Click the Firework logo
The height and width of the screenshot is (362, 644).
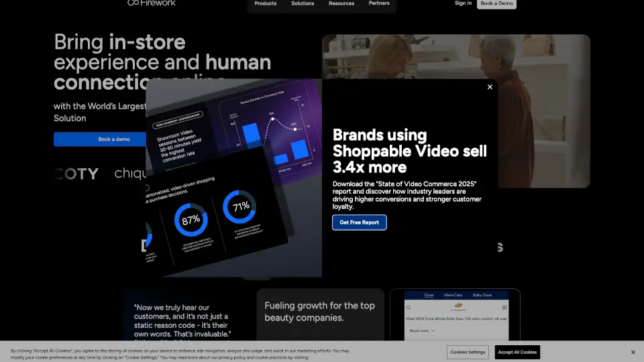point(151,3)
